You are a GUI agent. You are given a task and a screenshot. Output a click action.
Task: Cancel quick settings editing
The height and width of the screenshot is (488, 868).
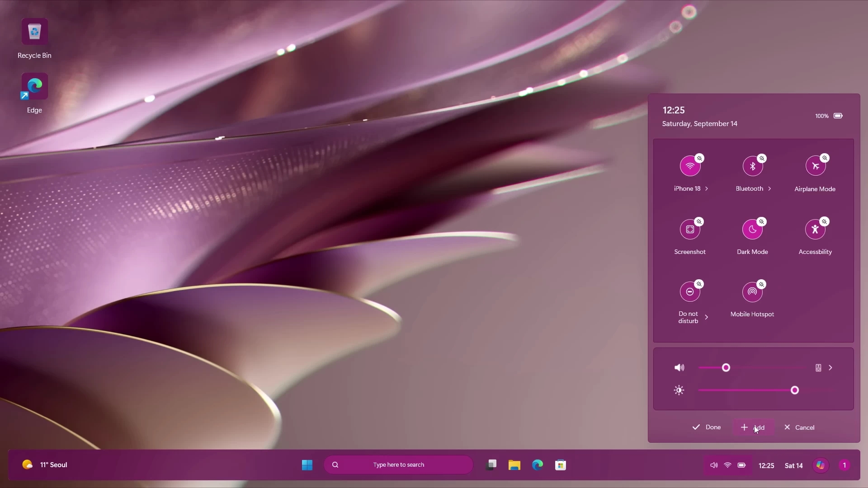[x=800, y=427]
